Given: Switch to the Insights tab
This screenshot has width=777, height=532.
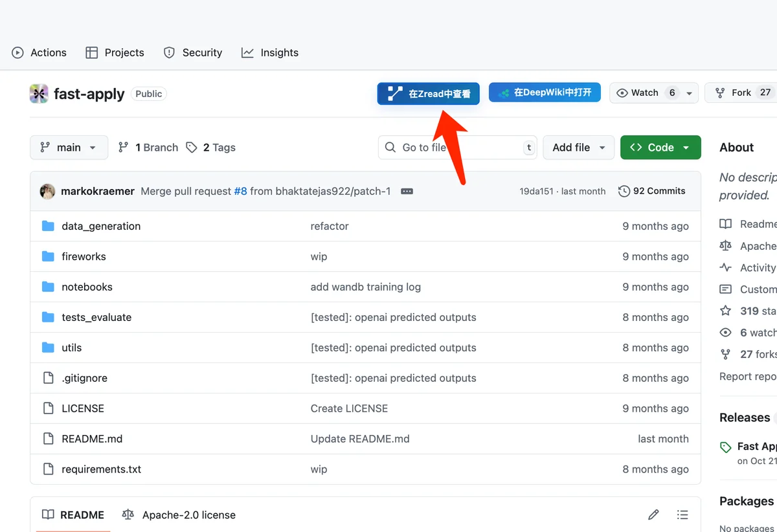Looking at the screenshot, I should pyautogui.click(x=270, y=53).
